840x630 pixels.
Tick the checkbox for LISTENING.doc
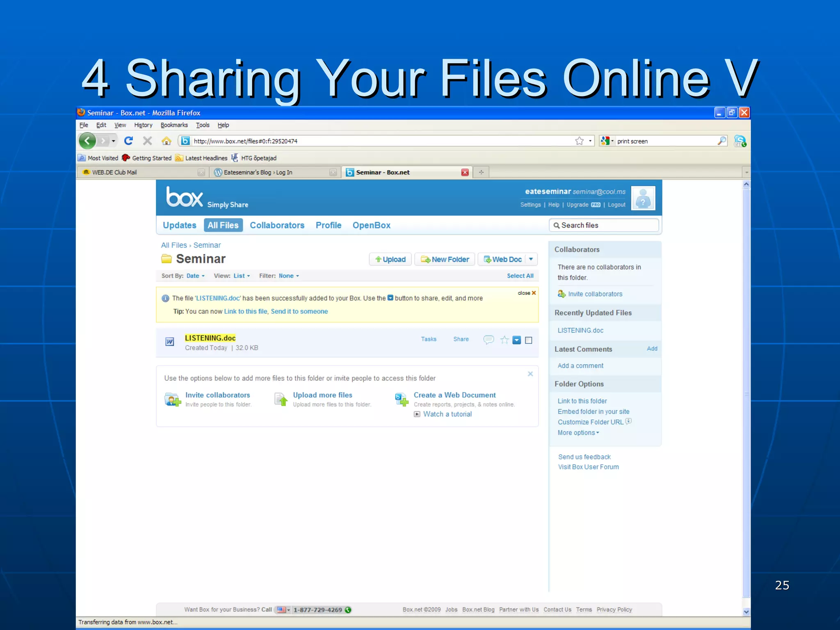coord(529,340)
